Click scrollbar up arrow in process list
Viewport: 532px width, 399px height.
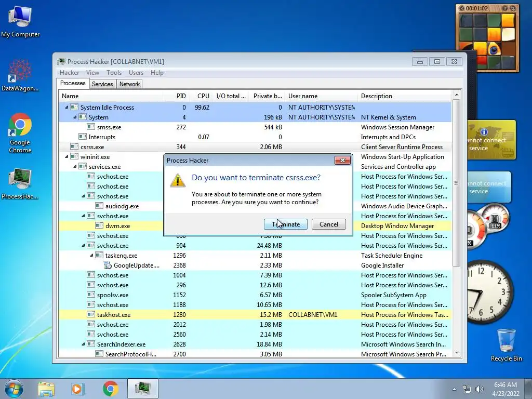pyautogui.click(x=456, y=95)
